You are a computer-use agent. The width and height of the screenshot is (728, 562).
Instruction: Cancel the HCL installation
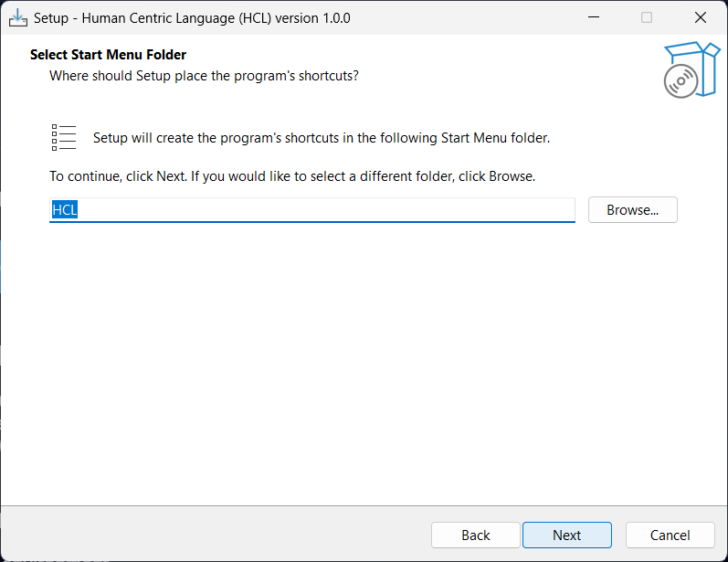point(670,535)
